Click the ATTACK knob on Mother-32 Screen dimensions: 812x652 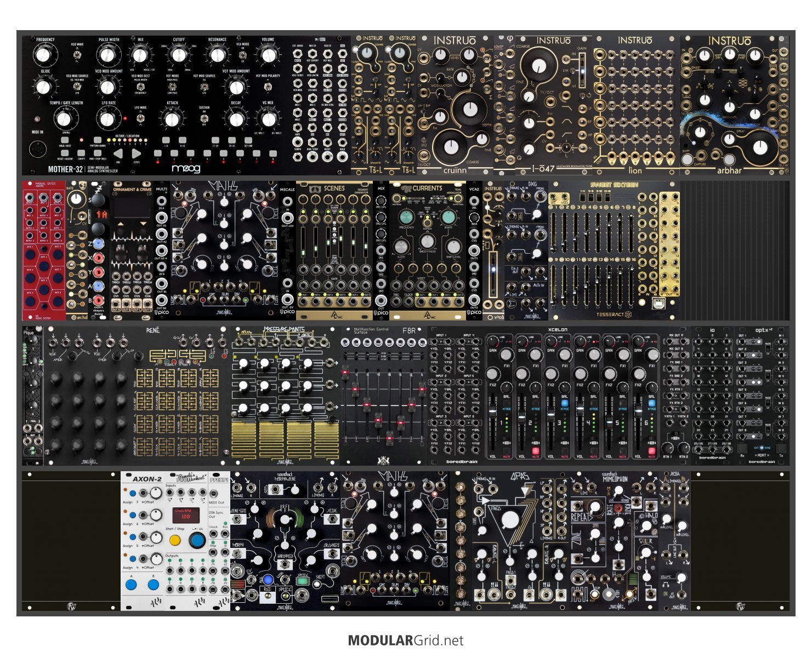pyautogui.click(x=172, y=118)
